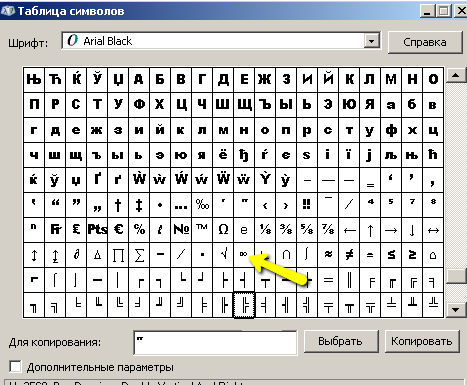The height and width of the screenshot is (385, 467).
Task: Select the seven-eighths ⅞ fraction
Action: pos(328,230)
